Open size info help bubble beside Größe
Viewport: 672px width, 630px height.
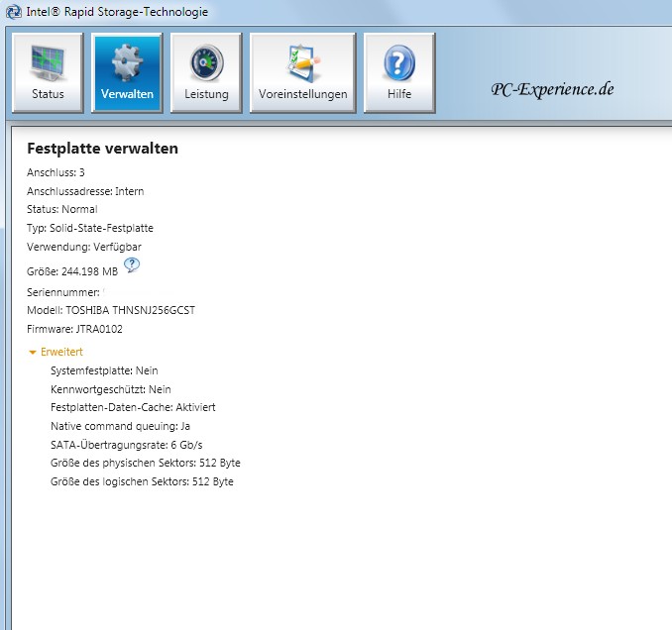132,265
